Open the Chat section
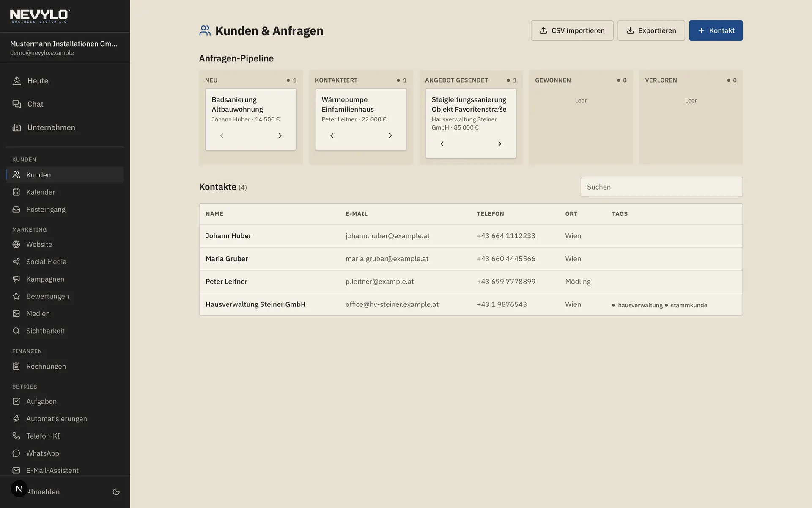 [x=65, y=104]
